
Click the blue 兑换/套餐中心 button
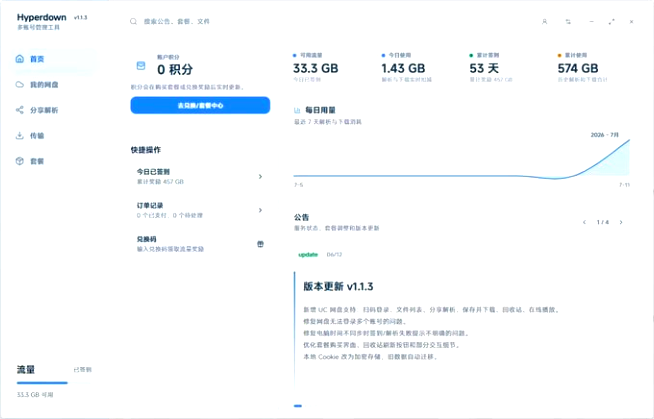click(200, 105)
